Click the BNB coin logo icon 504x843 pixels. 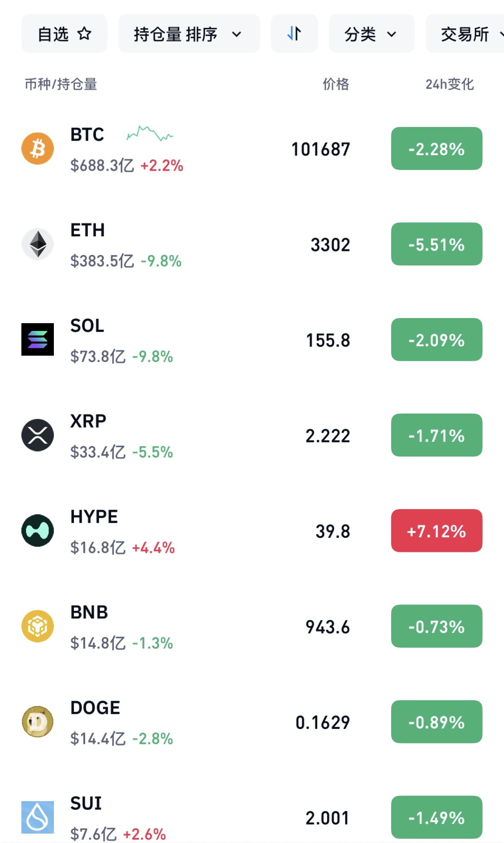pyautogui.click(x=38, y=626)
